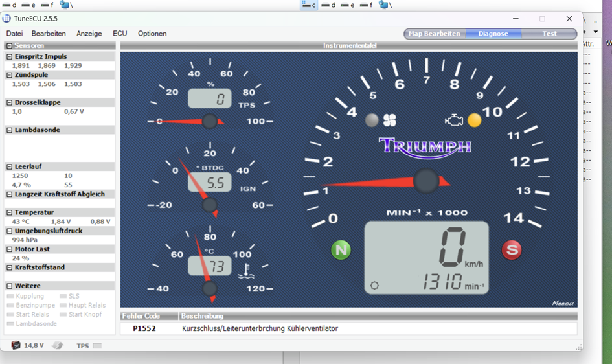Open the Datei menu
Image resolution: width=612 pixels, height=364 pixels.
tap(14, 34)
